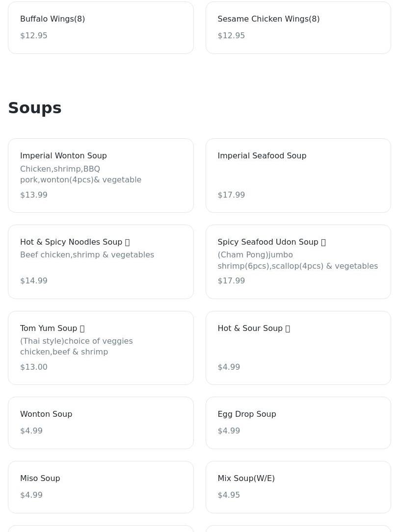Click the Soups section heading
This screenshot has height=532, width=399.
click(35, 108)
